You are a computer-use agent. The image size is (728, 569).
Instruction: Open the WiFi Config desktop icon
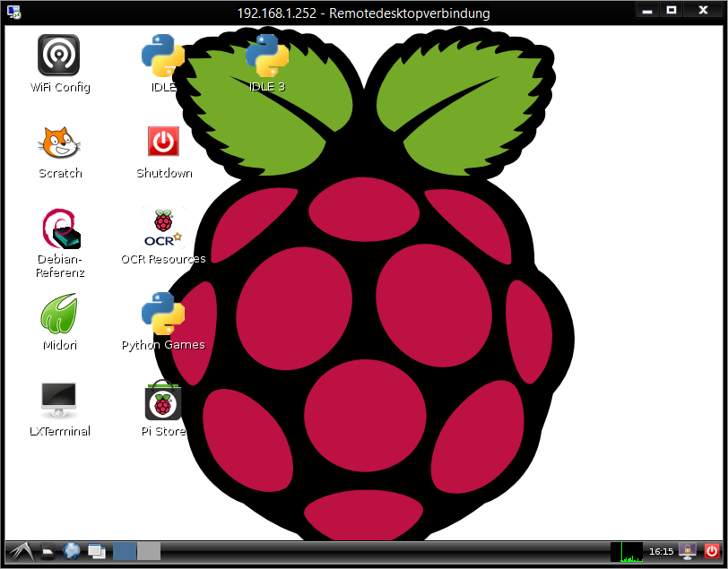pyautogui.click(x=59, y=56)
